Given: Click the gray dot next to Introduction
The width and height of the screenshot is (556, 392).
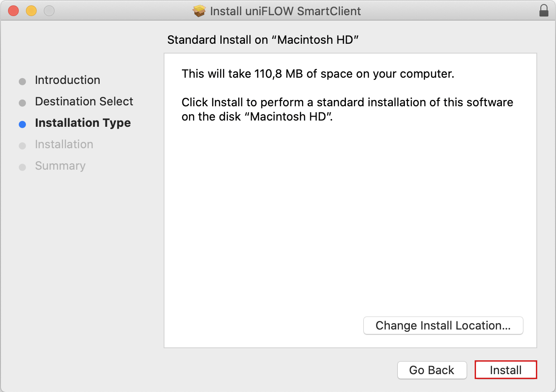Looking at the screenshot, I should coord(22,81).
